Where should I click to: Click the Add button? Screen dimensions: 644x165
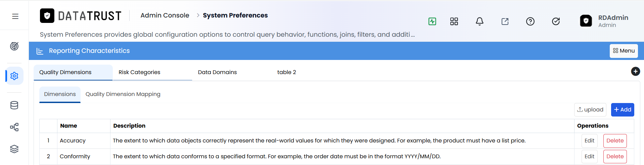pos(623,110)
